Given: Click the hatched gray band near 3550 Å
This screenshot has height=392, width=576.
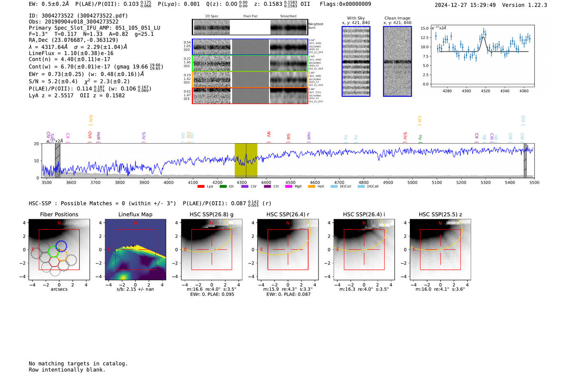Looking at the screenshot, I should pos(58,161).
